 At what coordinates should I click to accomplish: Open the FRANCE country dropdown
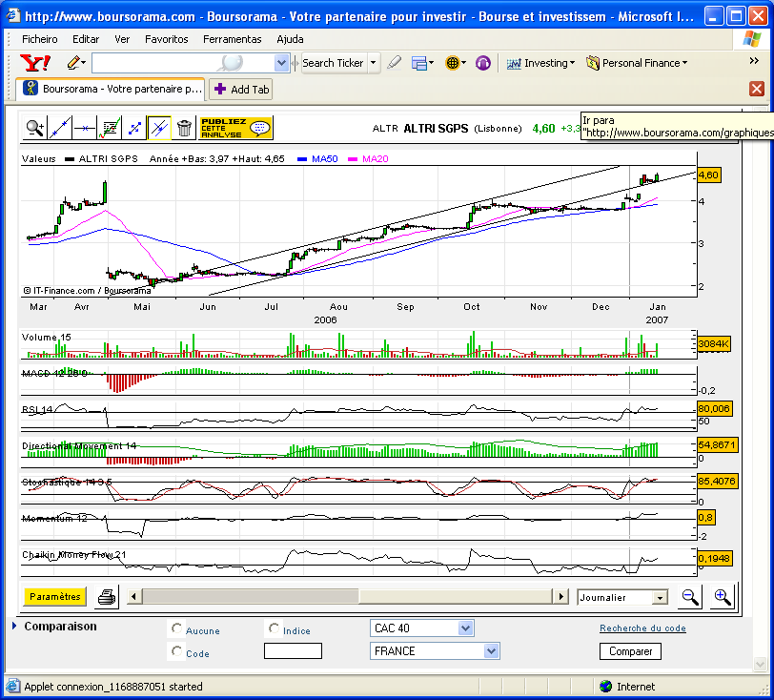435,651
